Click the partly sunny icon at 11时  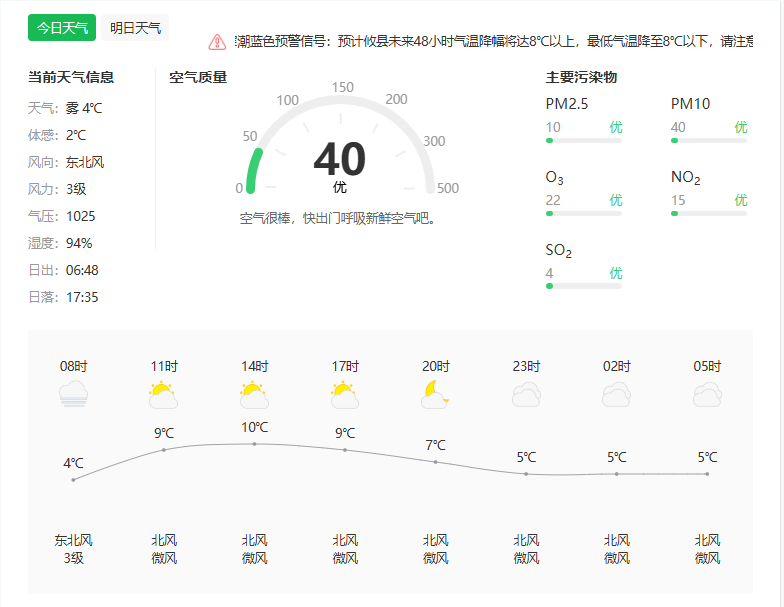click(164, 394)
